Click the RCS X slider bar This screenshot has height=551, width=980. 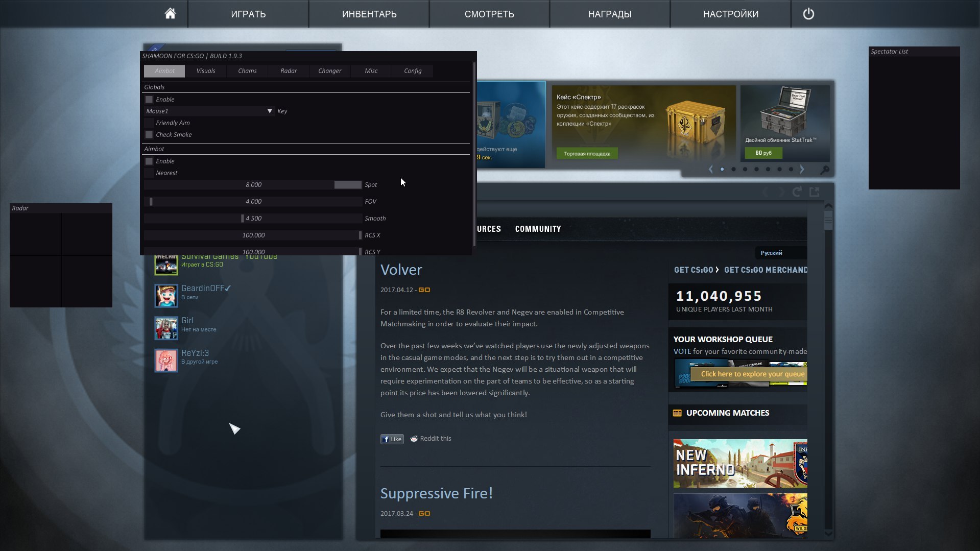pyautogui.click(x=253, y=235)
